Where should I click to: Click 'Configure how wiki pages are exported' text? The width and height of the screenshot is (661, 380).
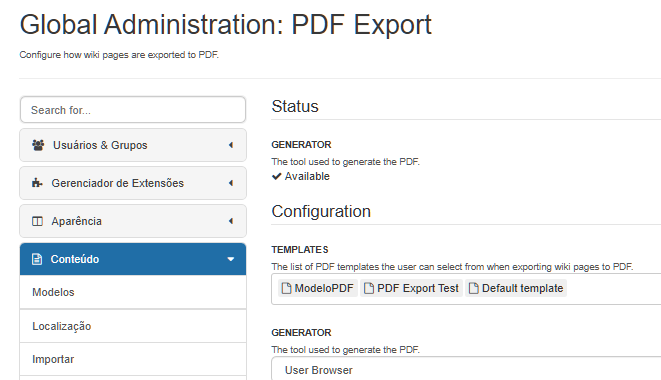[119, 55]
